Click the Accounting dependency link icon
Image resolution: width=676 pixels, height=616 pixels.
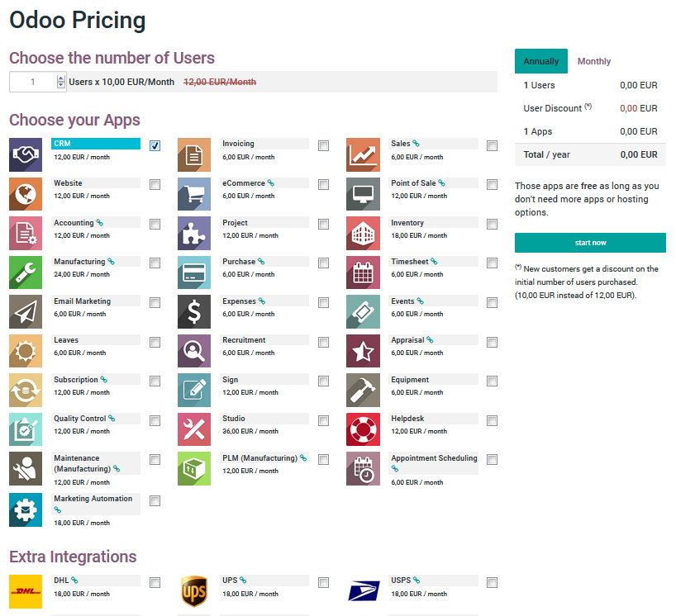(x=100, y=222)
